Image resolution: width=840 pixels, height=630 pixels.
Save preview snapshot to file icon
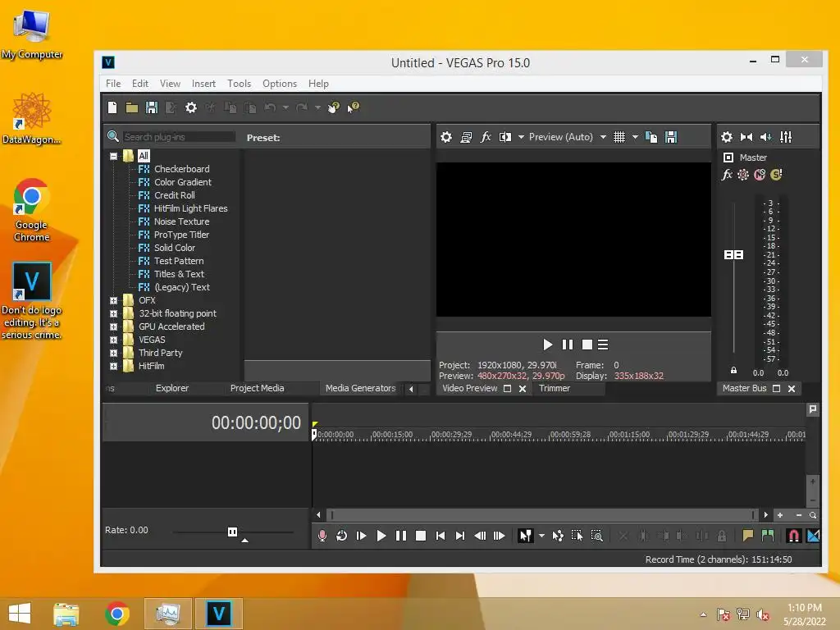coord(671,137)
